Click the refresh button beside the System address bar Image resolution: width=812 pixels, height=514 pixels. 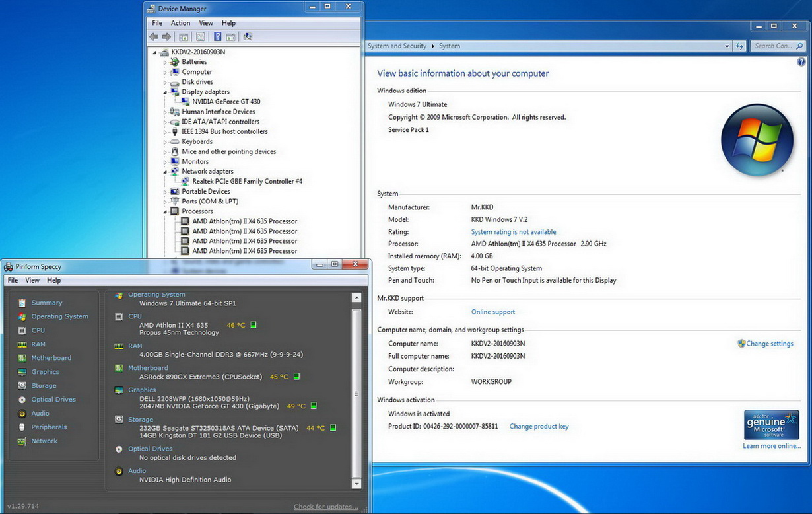pos(740,46)
